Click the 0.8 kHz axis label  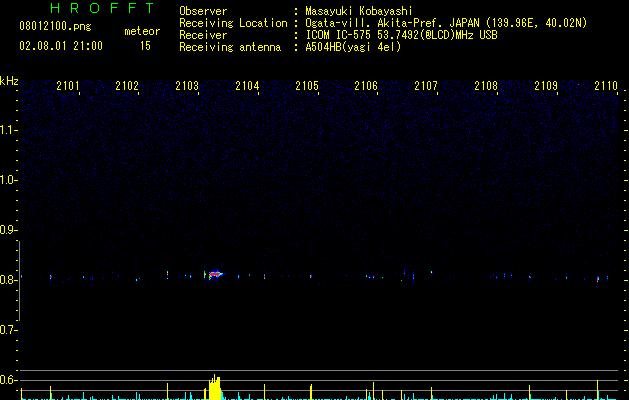tap(8, 280)
